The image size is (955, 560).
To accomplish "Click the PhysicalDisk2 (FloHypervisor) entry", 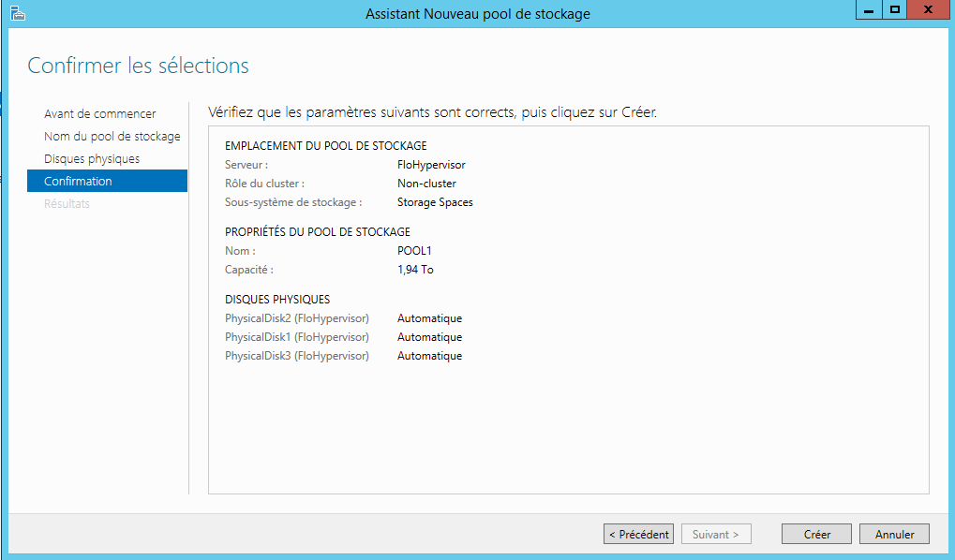I will coord(297,318).
